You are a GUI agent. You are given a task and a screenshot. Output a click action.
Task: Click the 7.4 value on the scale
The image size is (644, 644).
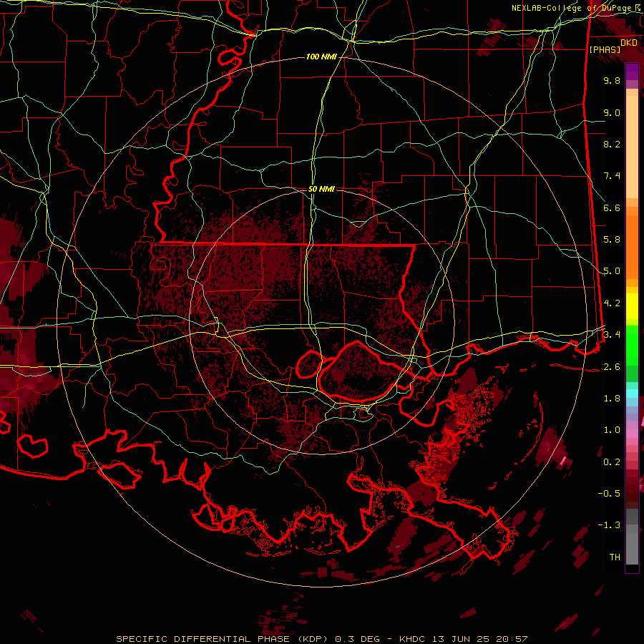[x=612, y=176]
